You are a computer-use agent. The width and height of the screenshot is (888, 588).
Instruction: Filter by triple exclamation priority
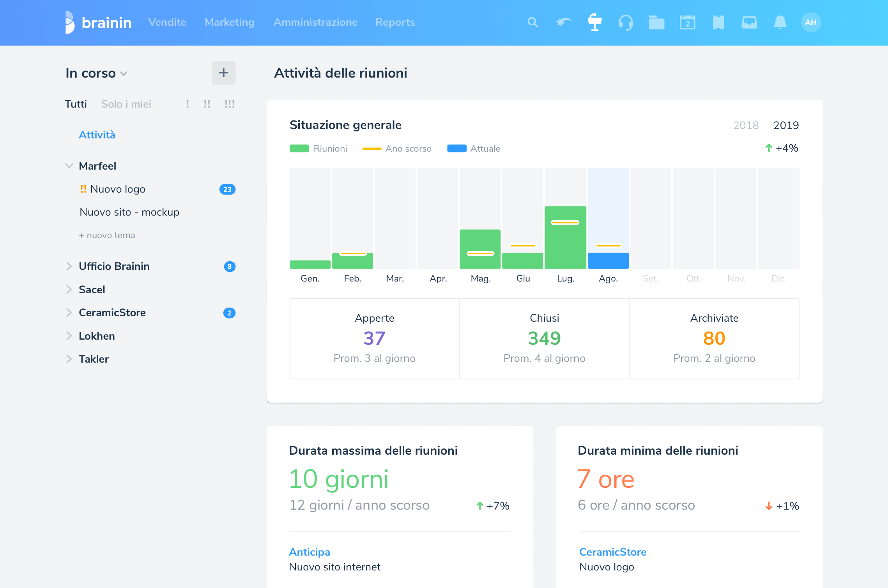point(229,104)
